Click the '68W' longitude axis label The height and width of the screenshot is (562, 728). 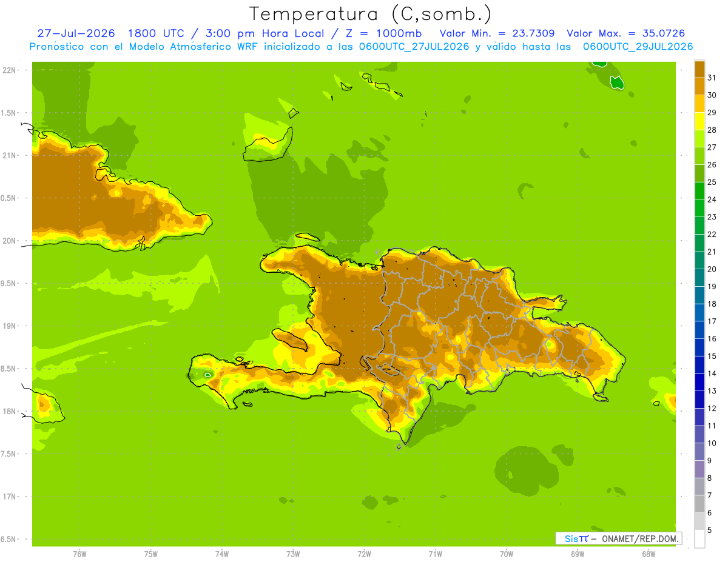click(x=649, y=554)
